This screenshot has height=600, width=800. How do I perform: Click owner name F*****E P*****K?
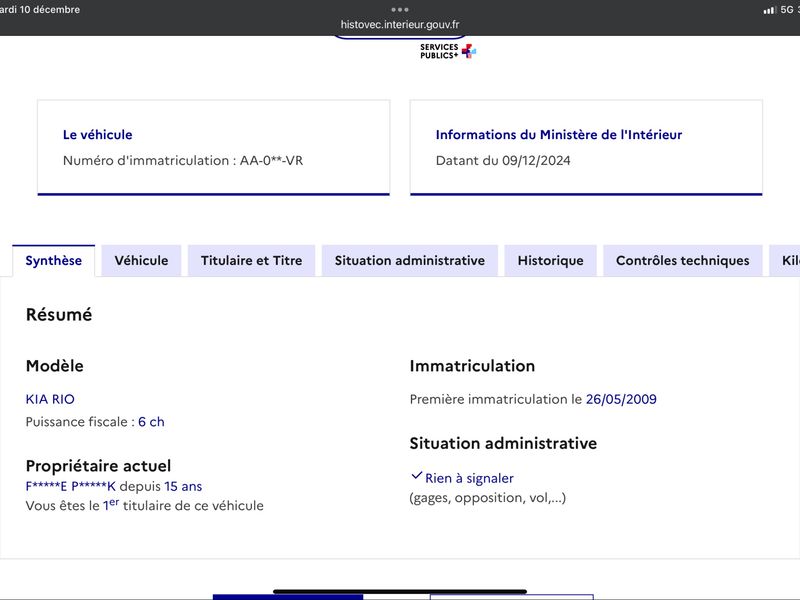(x=71, y=487)
